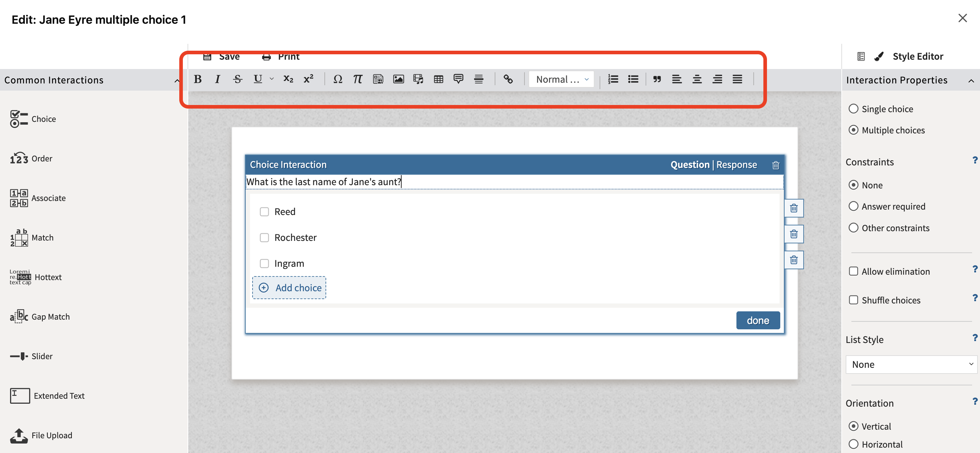Insert a link using the chain icon

[508, 79]
